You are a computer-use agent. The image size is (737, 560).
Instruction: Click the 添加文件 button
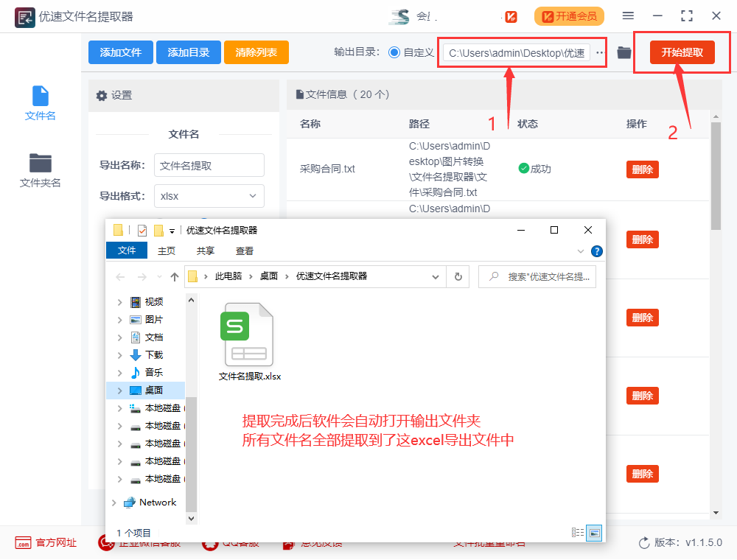pos(121,52)
